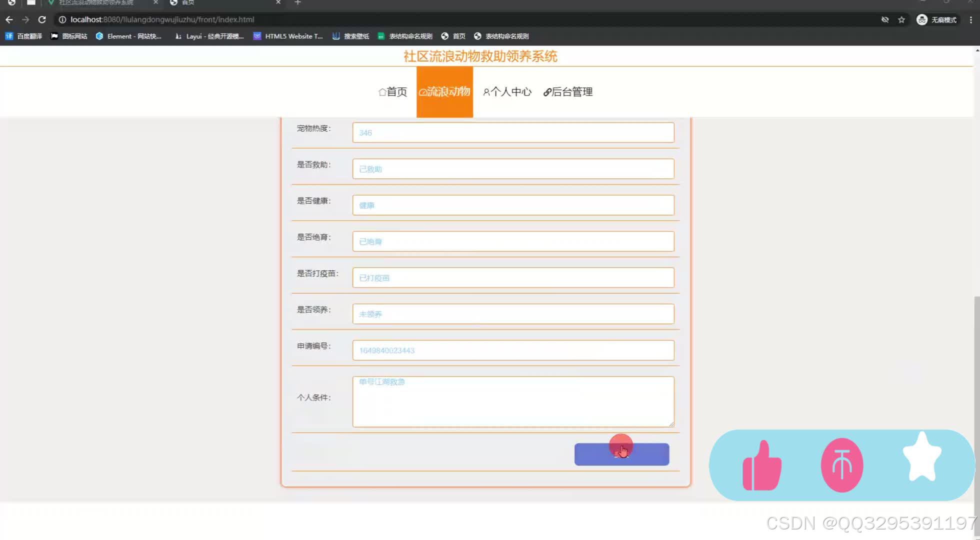Image resolution: width=980 pixels, height=540 pixels.
Task: Open the browser three-dot menu
Action: point(970,19)
